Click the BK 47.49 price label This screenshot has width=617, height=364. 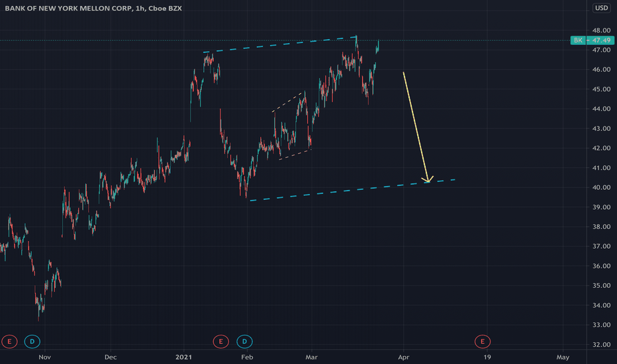coord(593,40)
